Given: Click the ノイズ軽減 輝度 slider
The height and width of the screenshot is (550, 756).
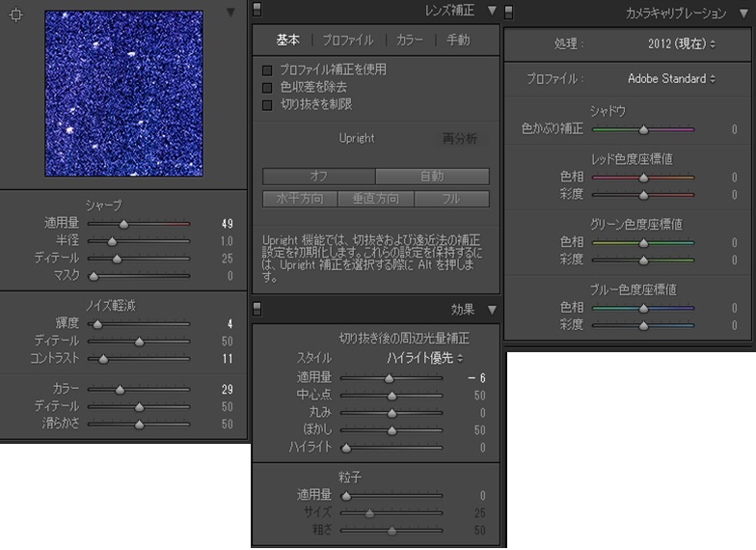Looking at the screenshot, I should point(139,324).
